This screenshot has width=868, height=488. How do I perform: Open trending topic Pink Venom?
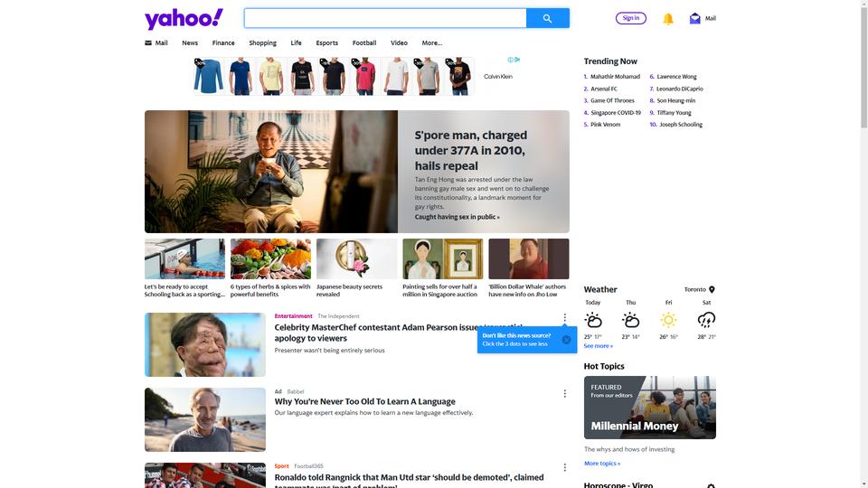605,125
